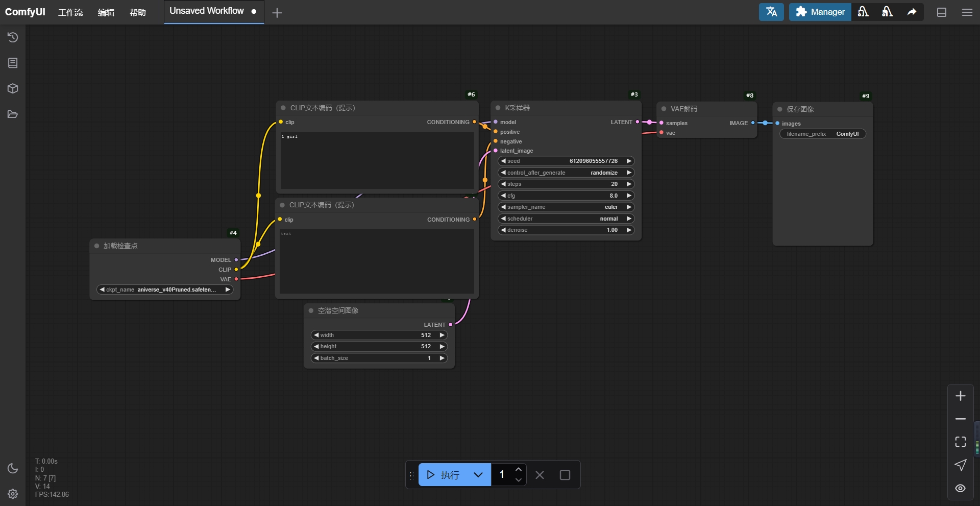Viewport: 980px width, 506px height.
Task: Click the denoise value slider field
Action: click(x=566, y=230)
